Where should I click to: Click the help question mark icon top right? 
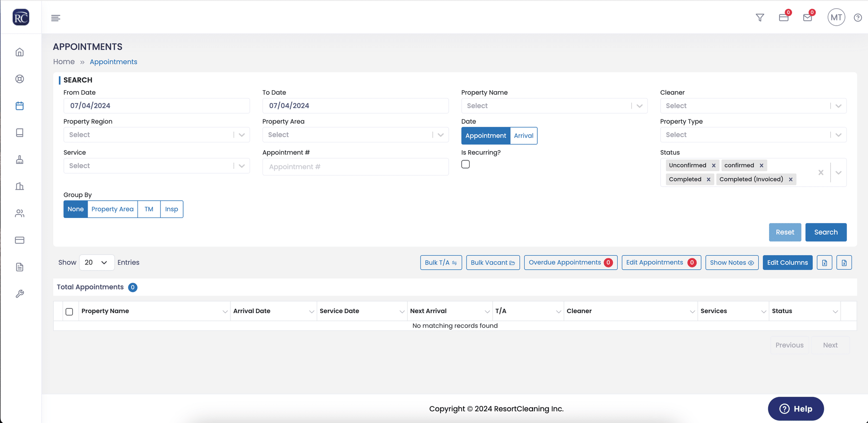click(858, 18)
